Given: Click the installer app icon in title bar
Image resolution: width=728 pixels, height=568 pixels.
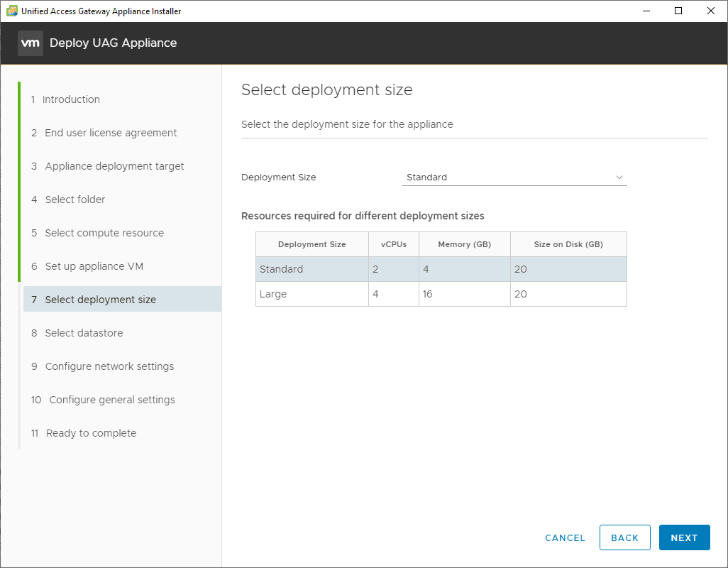Looking at the screenshot, I should click(12, 11).
